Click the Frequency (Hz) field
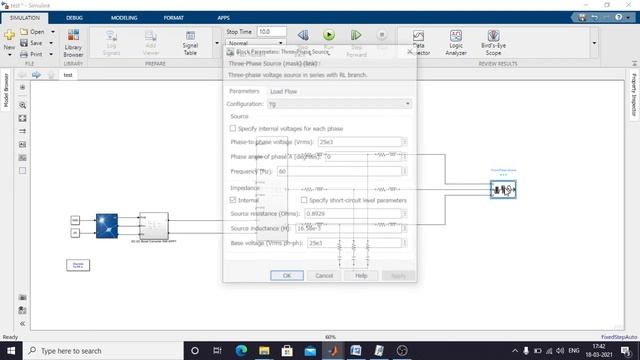The width and height of the screenshot is (640, 360). point(339,171)
